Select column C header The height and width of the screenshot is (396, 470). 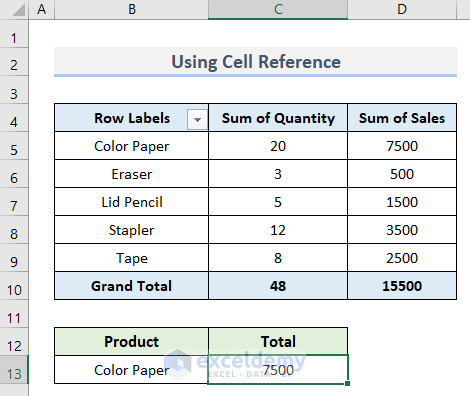pyautogui.click(x=278, y=9)
